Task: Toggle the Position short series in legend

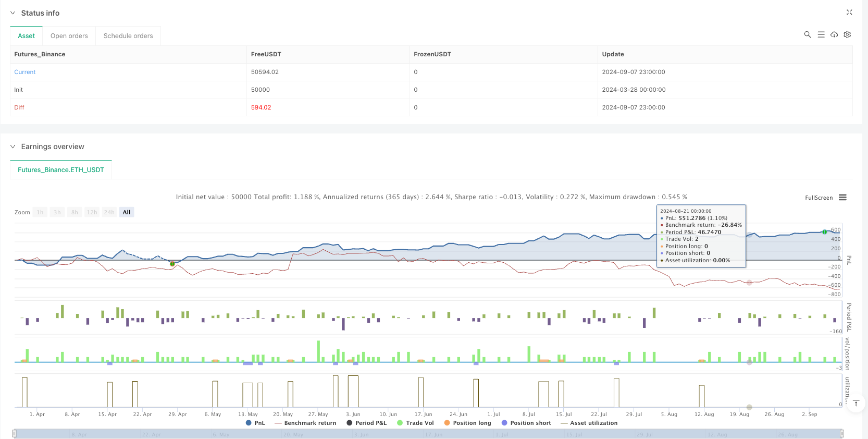Action: coord(526,423)
